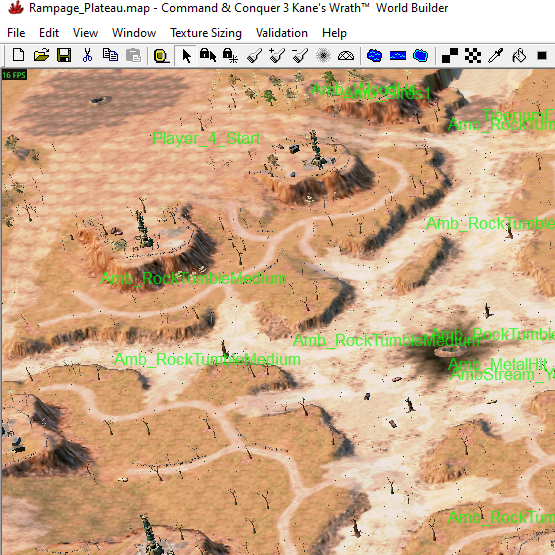Click the Player_4_Start waypoint label

click(x=206, y=138)
